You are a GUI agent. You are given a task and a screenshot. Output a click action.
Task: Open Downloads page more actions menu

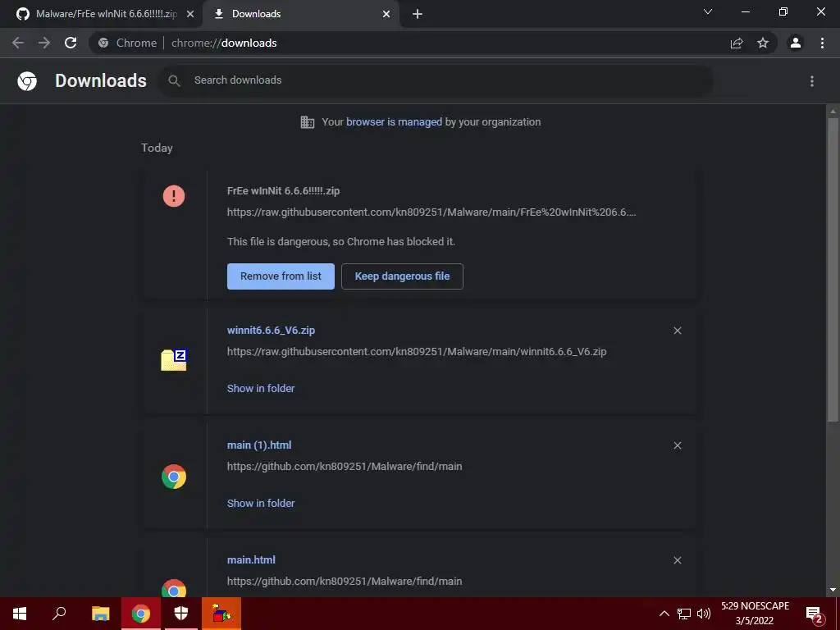[812, 81]
